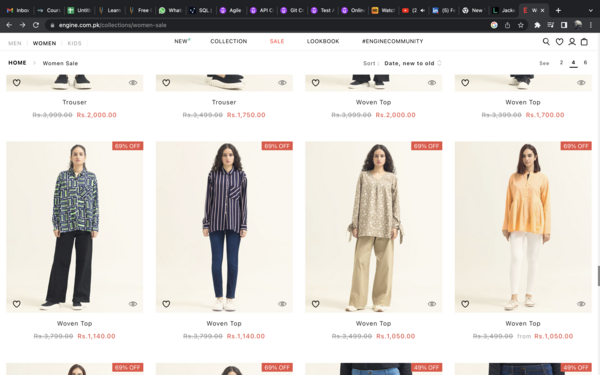This screenshot has height=375, width=600.
Task: Select the WOMEN category link
Action: (x=44, y=43)
